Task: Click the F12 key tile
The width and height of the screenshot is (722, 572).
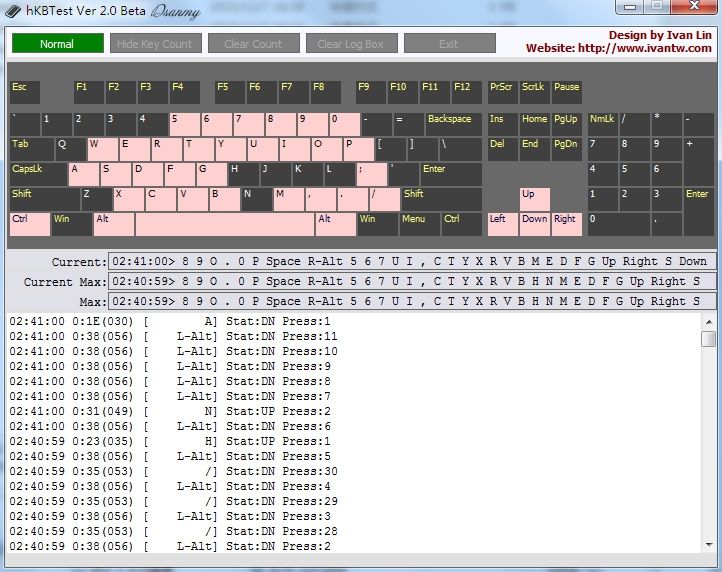Action: click(x=466, y=92)
